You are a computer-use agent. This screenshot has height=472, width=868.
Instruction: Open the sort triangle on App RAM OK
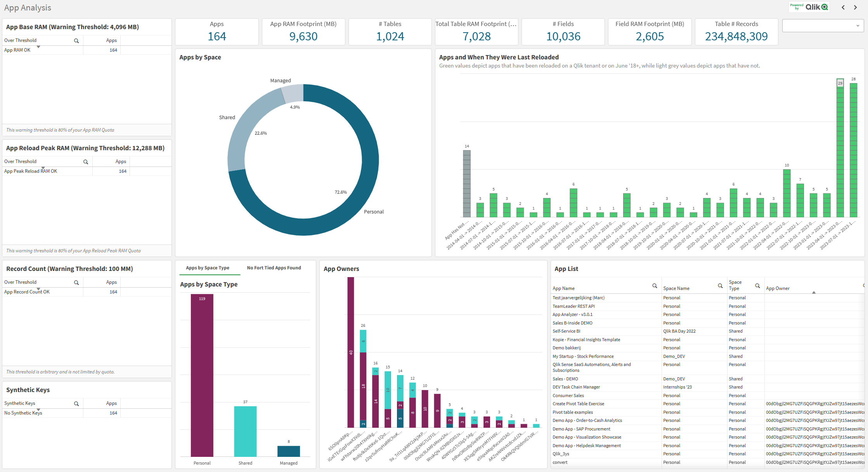coord(38,47)
